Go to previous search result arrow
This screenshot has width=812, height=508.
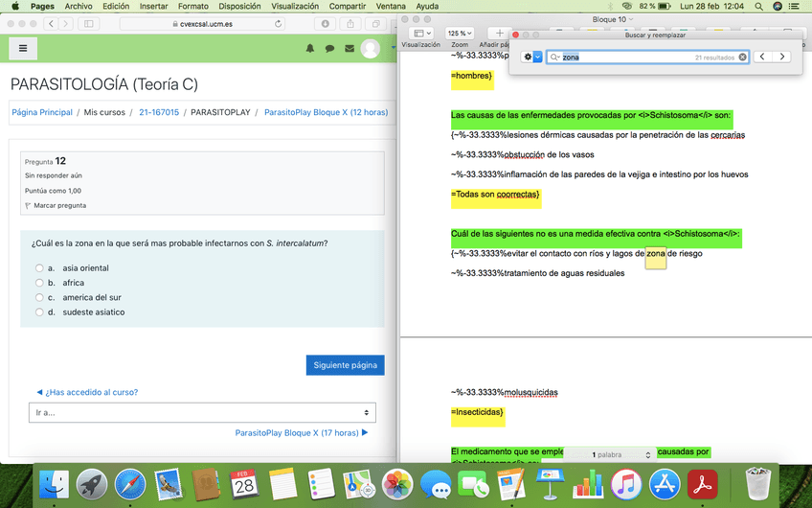pyautogui.click(x=762, y=58)
